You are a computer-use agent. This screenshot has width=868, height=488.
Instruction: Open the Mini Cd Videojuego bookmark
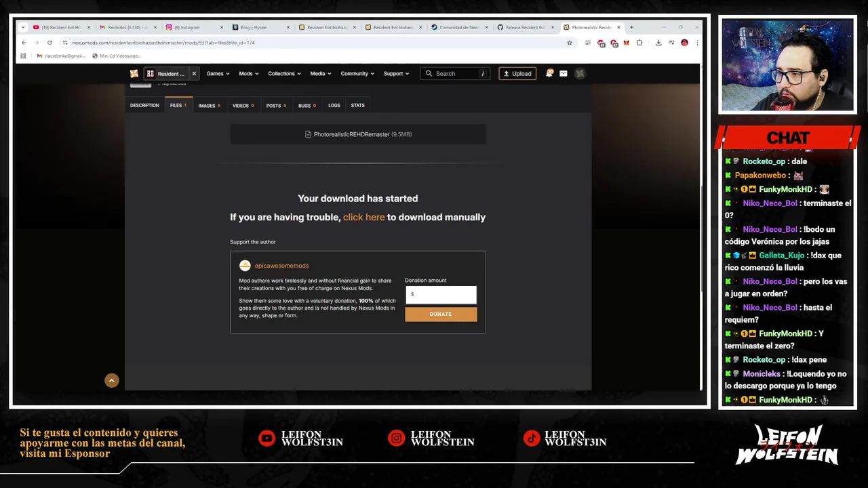116,56
